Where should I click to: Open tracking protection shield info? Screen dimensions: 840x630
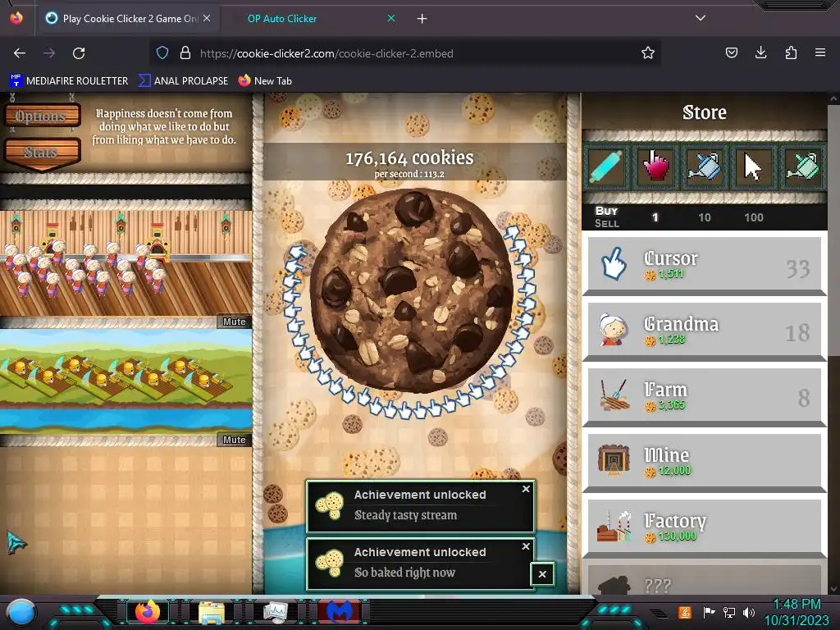pyautogui.click(x=162, y=52)
